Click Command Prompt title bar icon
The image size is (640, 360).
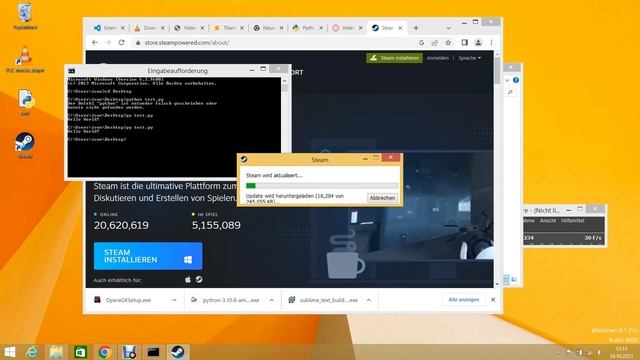coord(72,71)
